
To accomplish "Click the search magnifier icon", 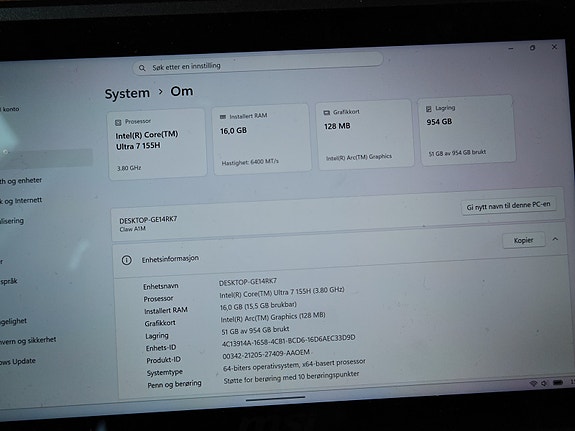I will point(142,68).
